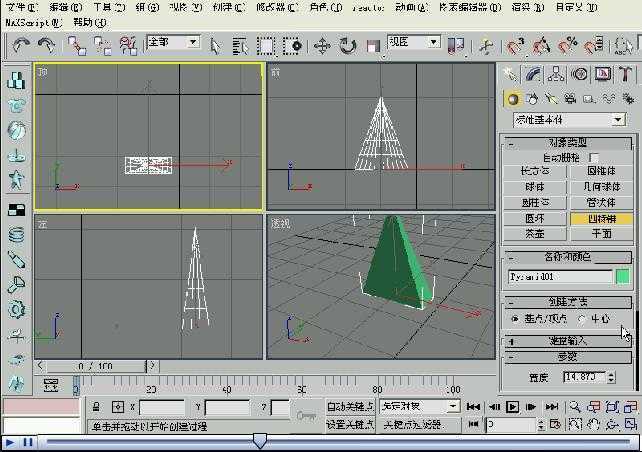This screenshot has width=642, height=452.
Task: Open the 编辑 (Edit) menu
Action: tap(66, 7)
